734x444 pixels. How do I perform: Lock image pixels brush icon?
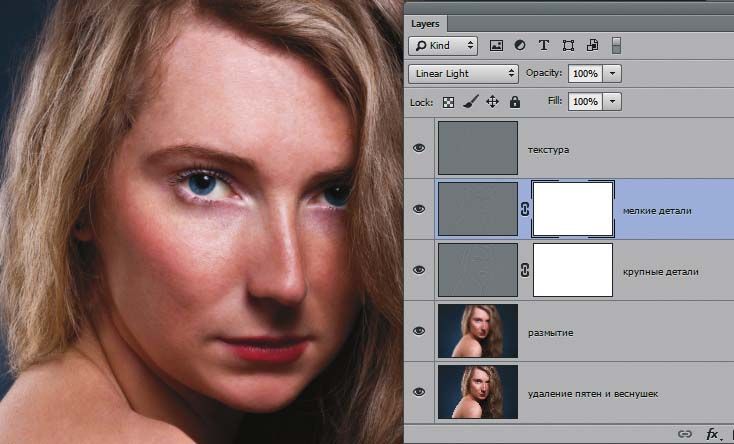tap(471, 102)
